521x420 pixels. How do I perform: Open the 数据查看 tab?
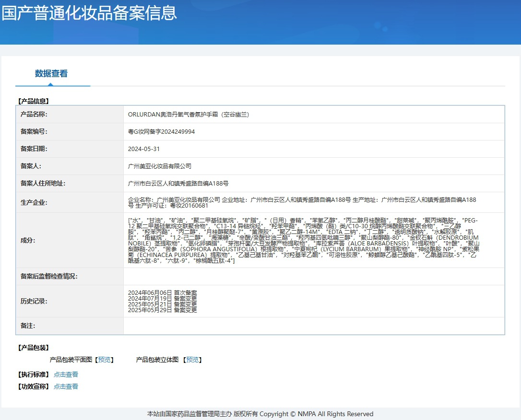click(51, 73)
